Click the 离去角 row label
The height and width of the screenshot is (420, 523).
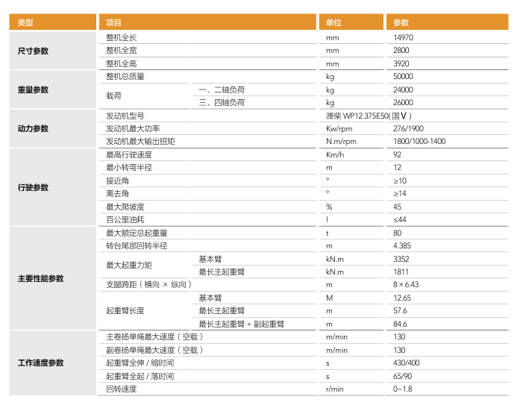(x=117, y=193)
